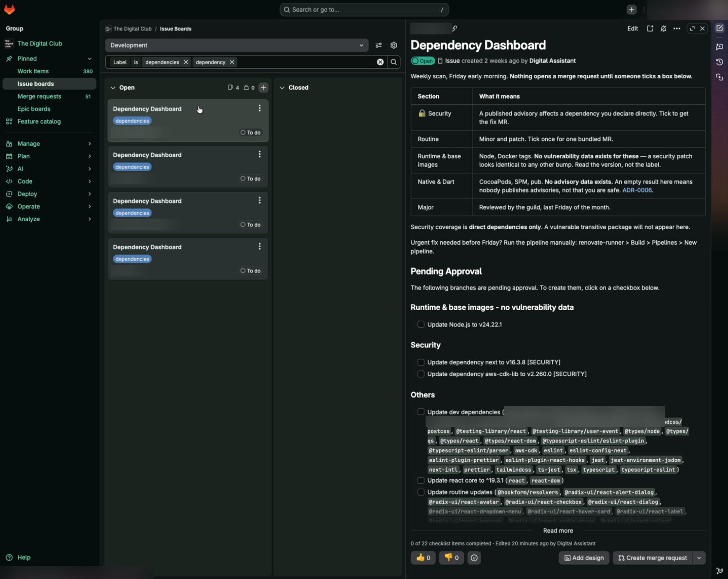Toggle notifications bell icon in issue panel
Screen dimensions: 728x579
click(663, 28)
